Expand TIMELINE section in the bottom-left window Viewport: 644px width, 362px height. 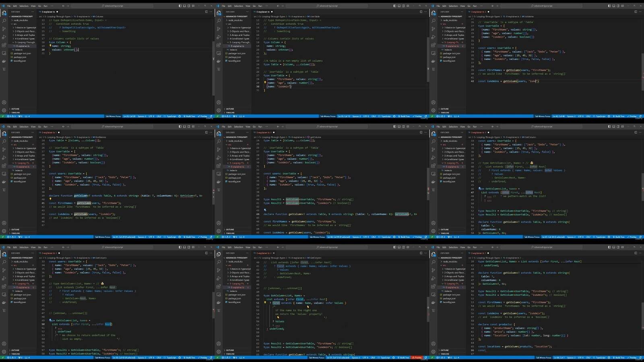15,354
